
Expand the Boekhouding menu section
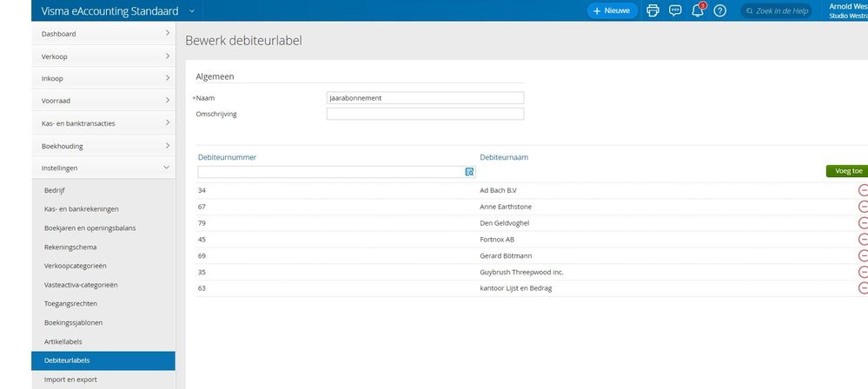click(103, 146)
